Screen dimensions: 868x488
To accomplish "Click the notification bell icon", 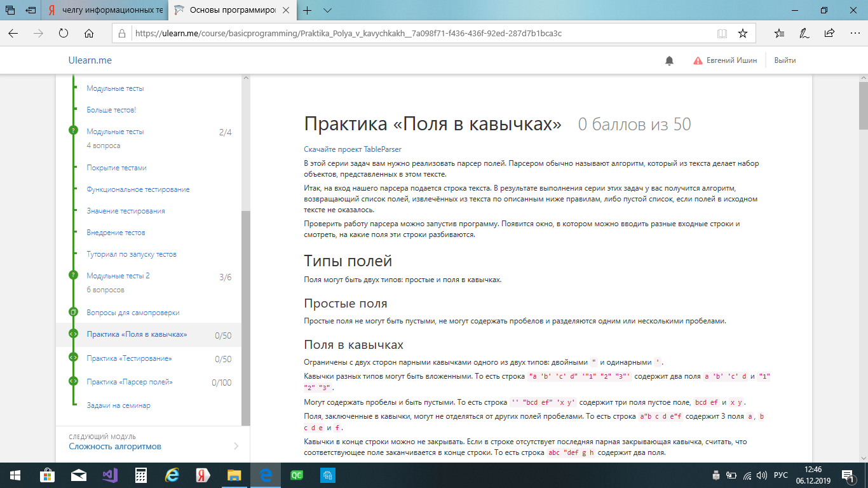I will pyautogui.click(x=669, y=60).
